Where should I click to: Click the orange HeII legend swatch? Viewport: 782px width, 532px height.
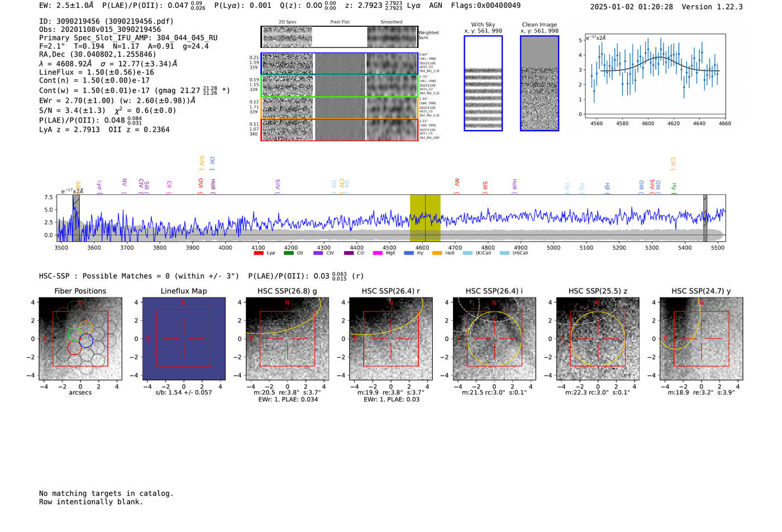(x=437, y=253)
